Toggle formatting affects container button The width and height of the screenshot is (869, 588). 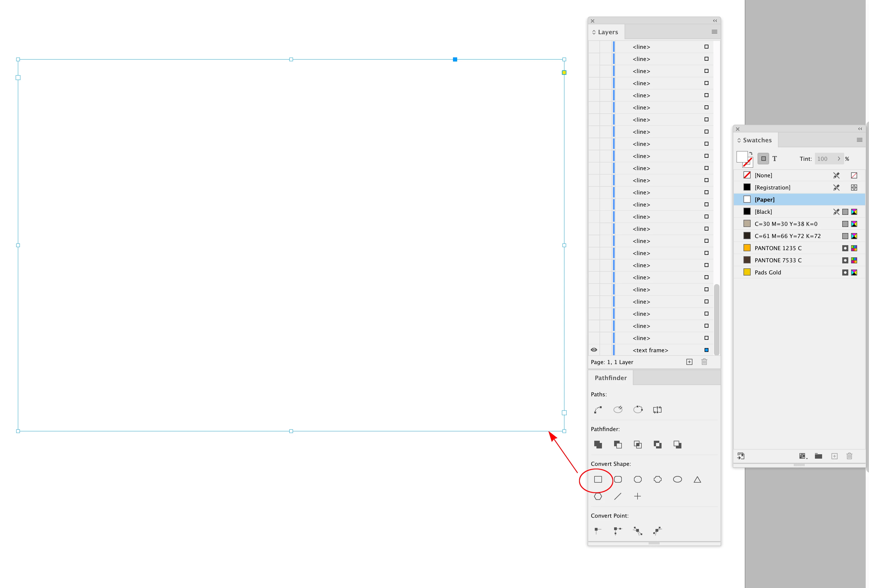click(763, 159)
